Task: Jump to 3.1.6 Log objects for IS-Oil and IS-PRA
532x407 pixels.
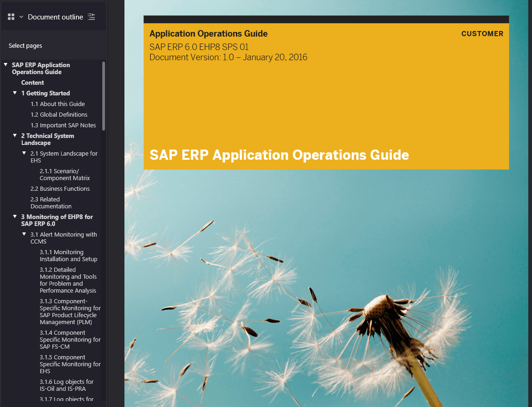Action: [x=67, y=385]
